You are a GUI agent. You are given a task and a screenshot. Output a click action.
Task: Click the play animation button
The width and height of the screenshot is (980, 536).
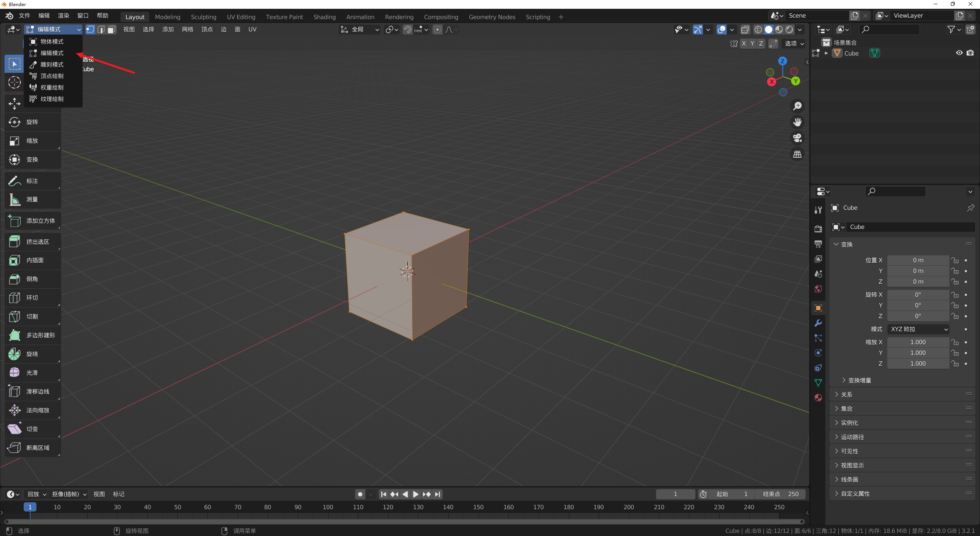coord(415,494)
